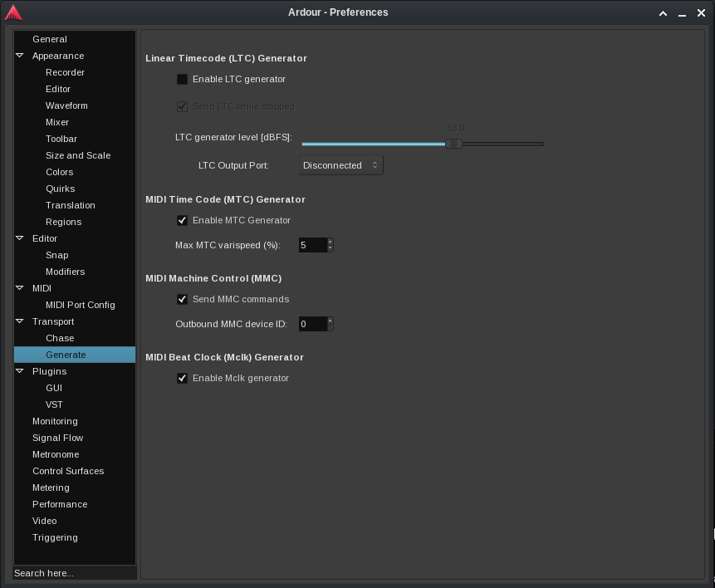Open the Metronome preferences page
Image resolution: width=715 pixels, height=588 pixels.
pyautogui.click(x=56, y=454)
